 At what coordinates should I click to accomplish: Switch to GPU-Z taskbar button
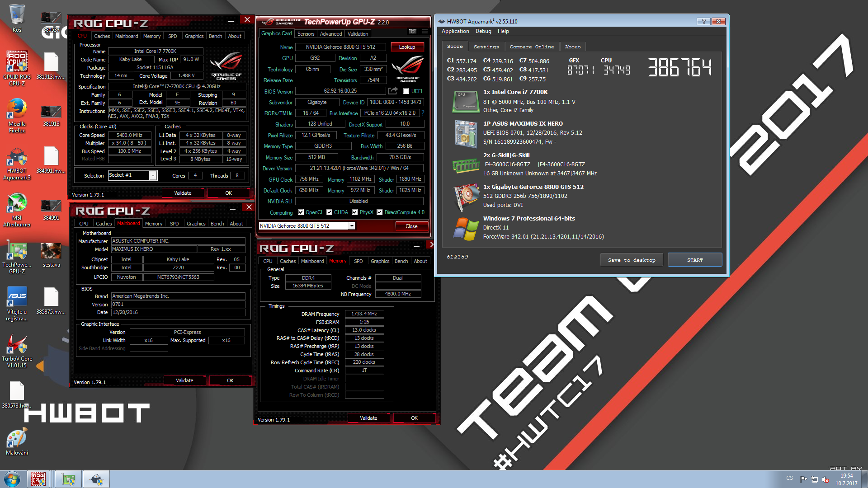point(68,479)
